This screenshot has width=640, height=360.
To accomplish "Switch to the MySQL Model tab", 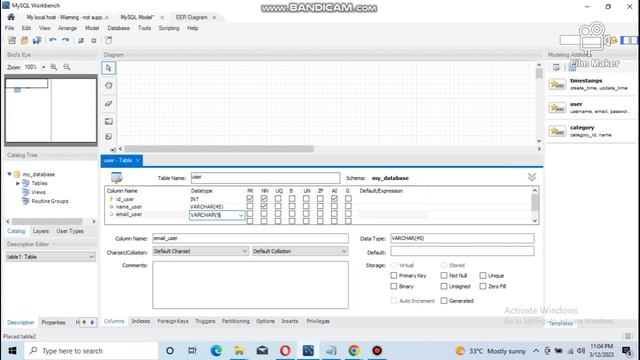I will click(137, 17).
